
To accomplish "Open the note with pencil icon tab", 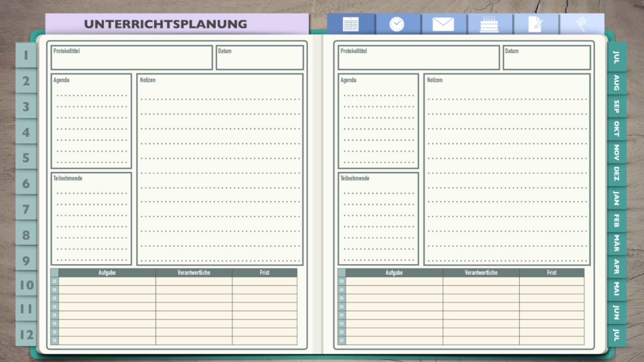I will (x=535, y=24).
